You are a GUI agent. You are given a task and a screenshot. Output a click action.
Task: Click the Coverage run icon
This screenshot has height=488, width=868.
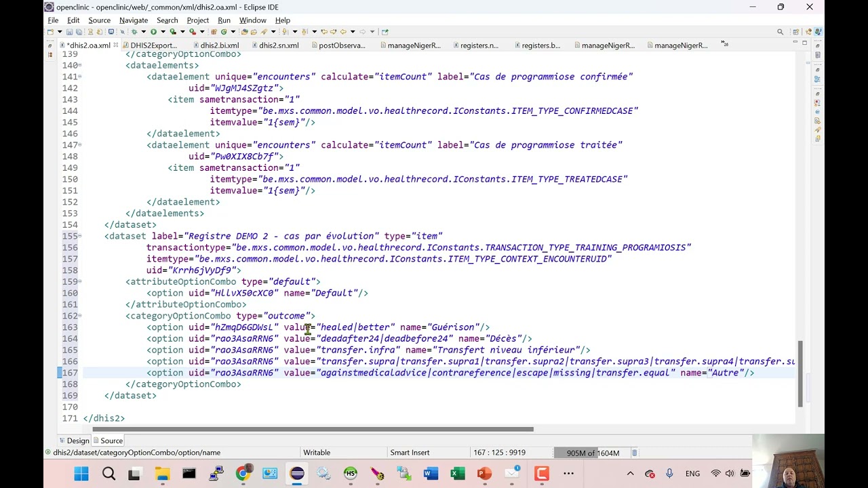173,31
